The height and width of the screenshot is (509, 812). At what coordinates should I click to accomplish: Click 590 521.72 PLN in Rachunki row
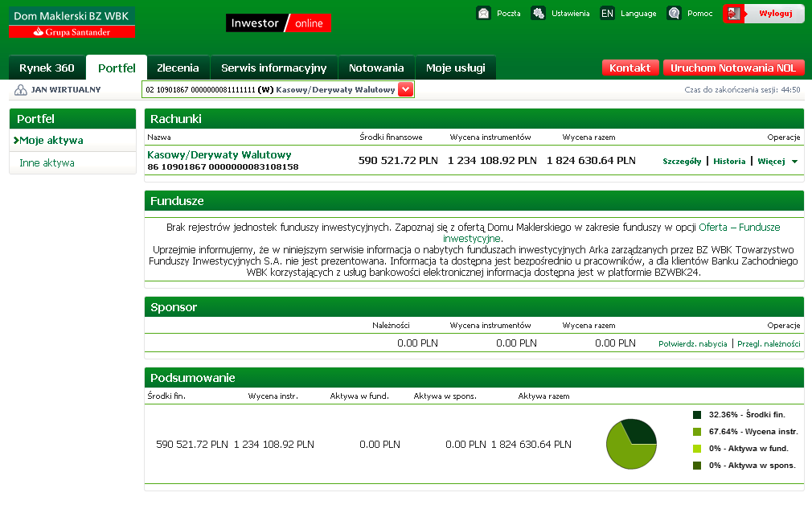[x=398, y=161]
